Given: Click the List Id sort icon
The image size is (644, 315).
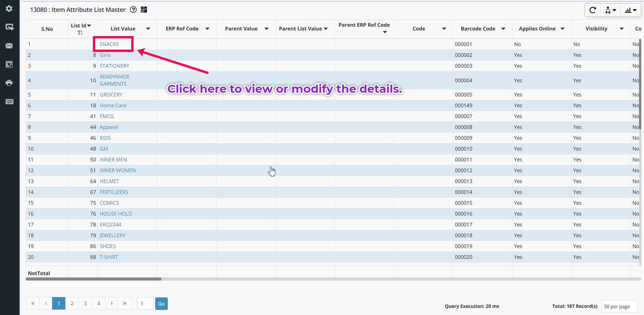Looking at the screenshot, I should (x=80, y=32).
